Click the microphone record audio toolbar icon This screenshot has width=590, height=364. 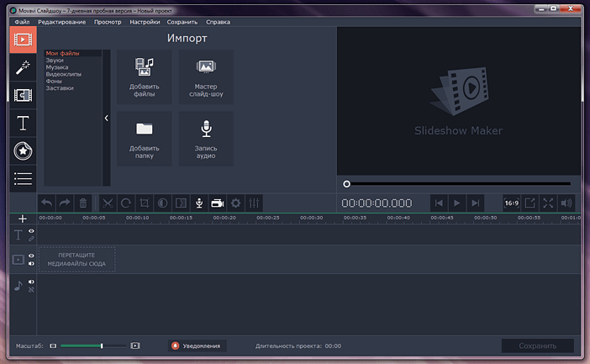point(199,203)
